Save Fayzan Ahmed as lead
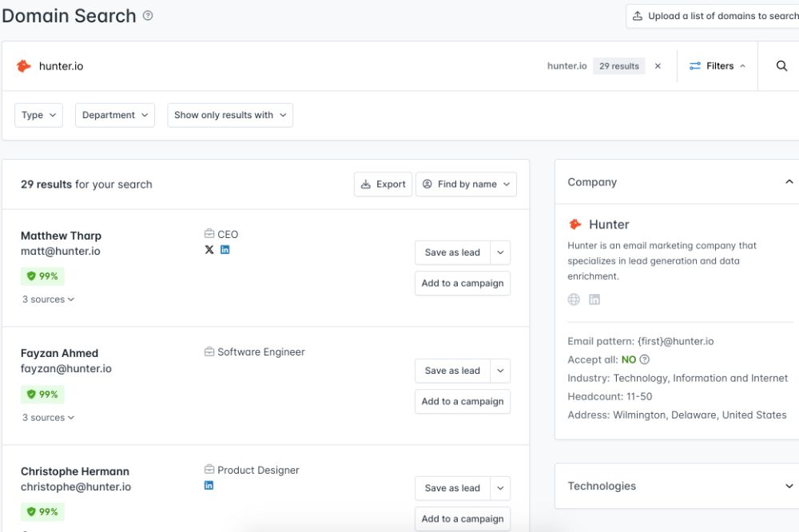Screen dimensions: 799x532 click(452, 371)
